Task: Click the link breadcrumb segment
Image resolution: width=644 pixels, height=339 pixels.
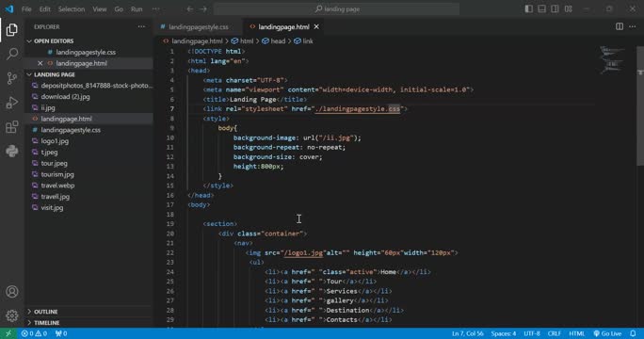Action: pos(304,41)
